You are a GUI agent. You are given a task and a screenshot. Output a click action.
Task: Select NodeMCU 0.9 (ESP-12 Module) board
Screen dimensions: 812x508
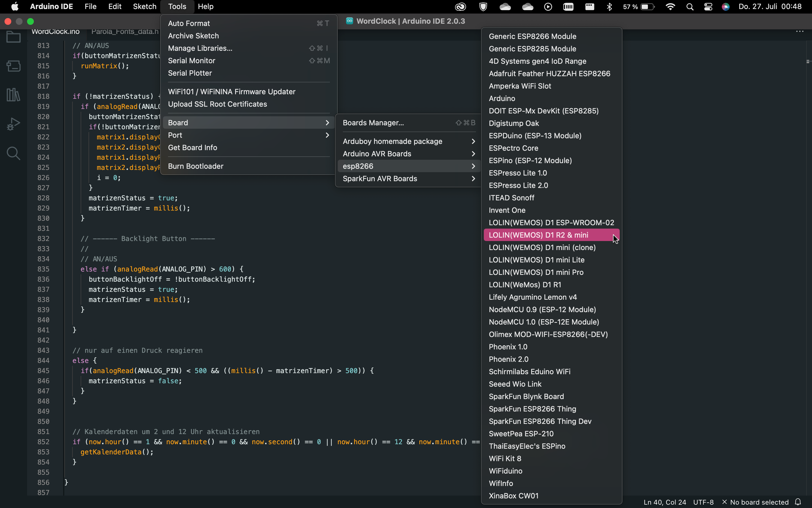(x=551, y=309)
